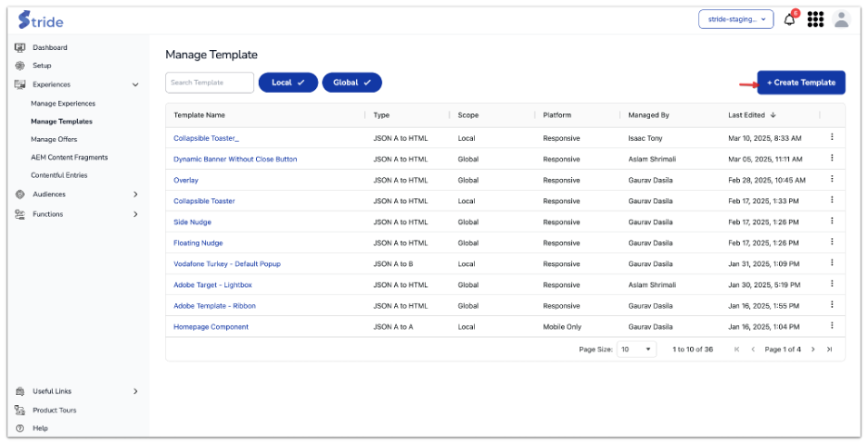Click the Dashboard sidebar icon

tap(19, 47)
